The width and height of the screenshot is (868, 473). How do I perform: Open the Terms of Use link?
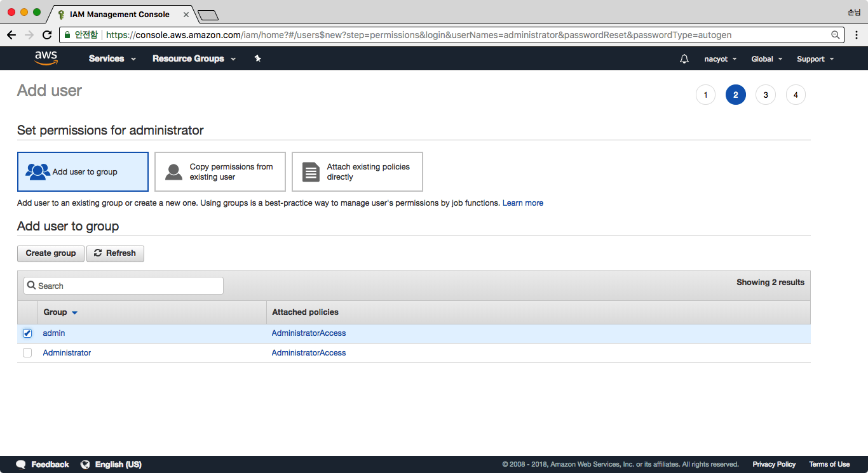coord(829,464)
